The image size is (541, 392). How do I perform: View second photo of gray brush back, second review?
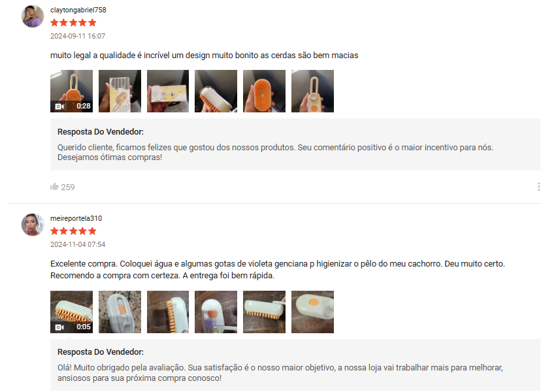(x=120, y=312)
